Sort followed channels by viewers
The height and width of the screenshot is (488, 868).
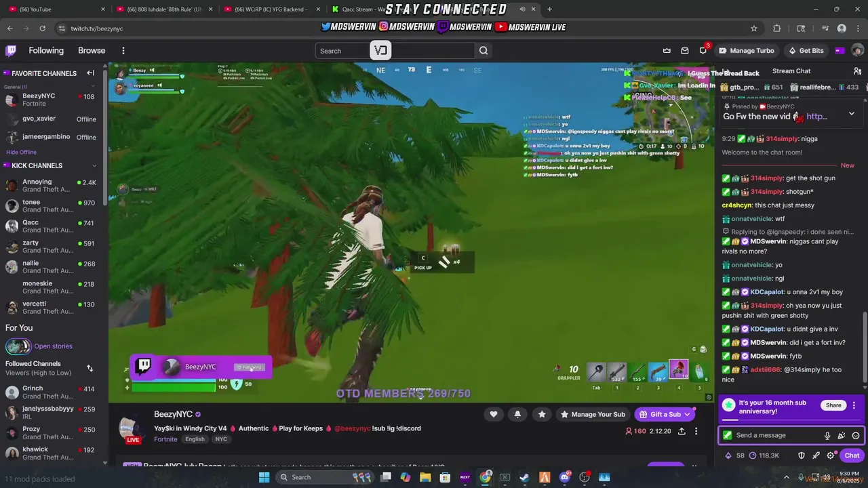[x=90, y=368]
